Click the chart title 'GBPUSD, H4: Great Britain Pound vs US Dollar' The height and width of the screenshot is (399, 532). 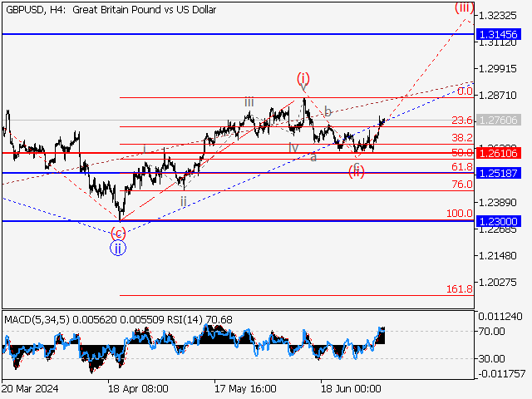pyautogui.click(x=111, y=10)
